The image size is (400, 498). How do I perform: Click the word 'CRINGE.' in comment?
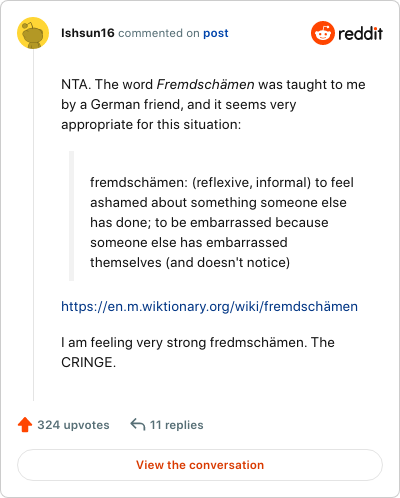pyautogui.click(x=88, y=362)
